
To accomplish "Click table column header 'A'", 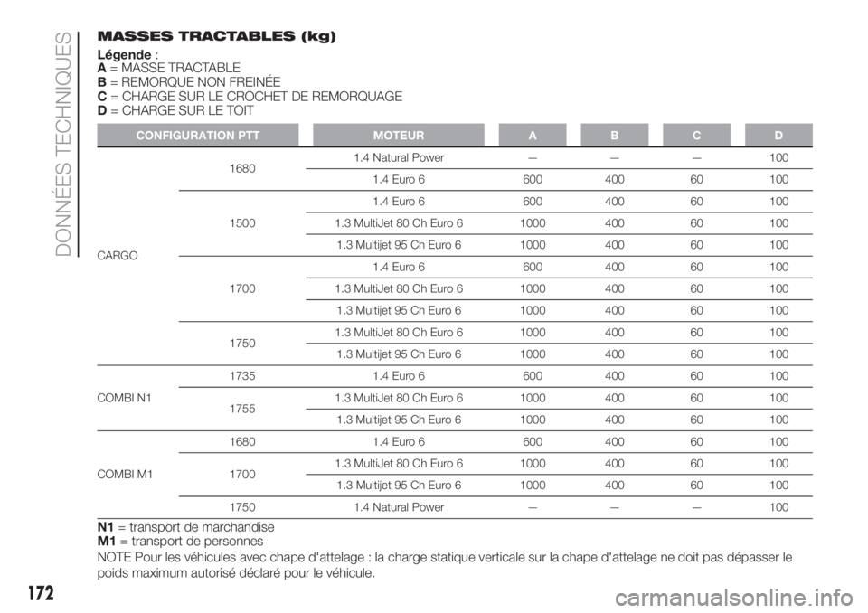I will click(x=533, y=136).
